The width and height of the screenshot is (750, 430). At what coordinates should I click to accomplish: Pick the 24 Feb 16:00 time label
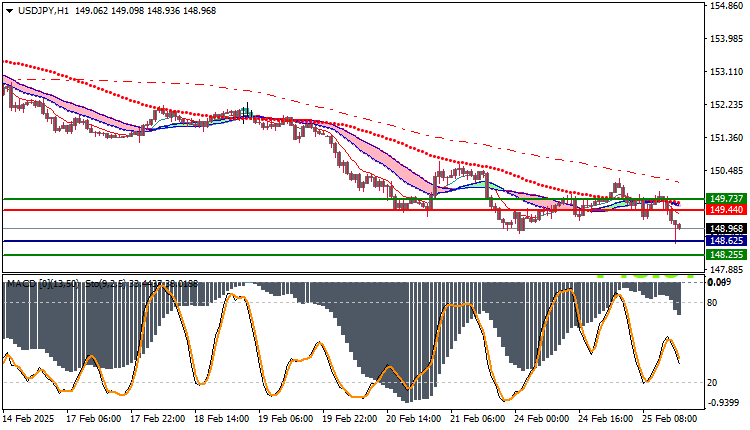(x=607, y=418)
